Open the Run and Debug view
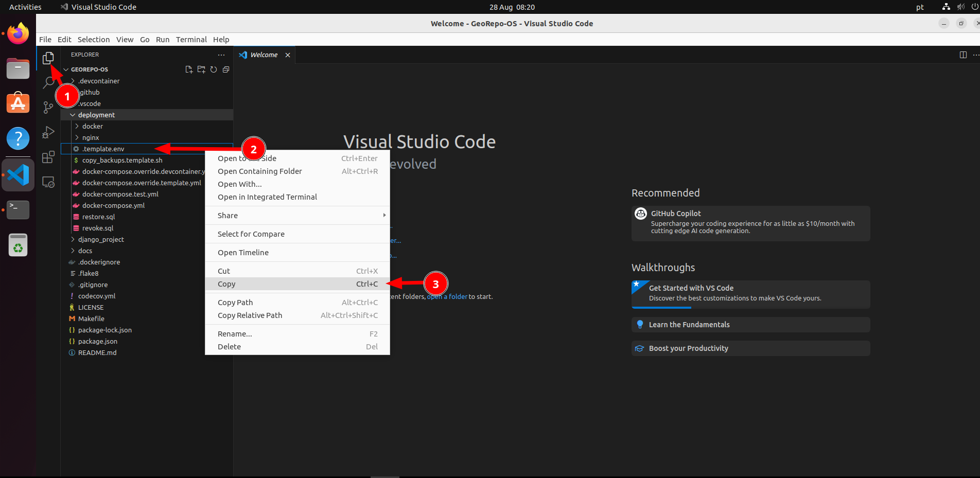Image resolution: width=980 pixels, height=478 pixels. click(48, 132)
